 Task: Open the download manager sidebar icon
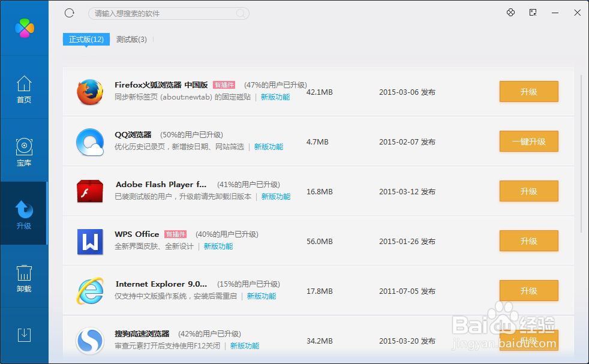(24, 335)
